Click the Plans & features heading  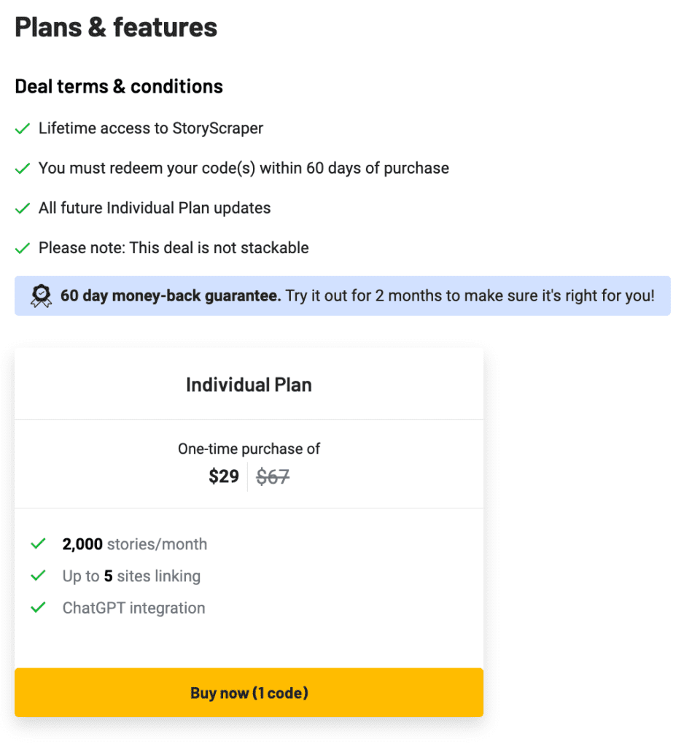[116, 27]
